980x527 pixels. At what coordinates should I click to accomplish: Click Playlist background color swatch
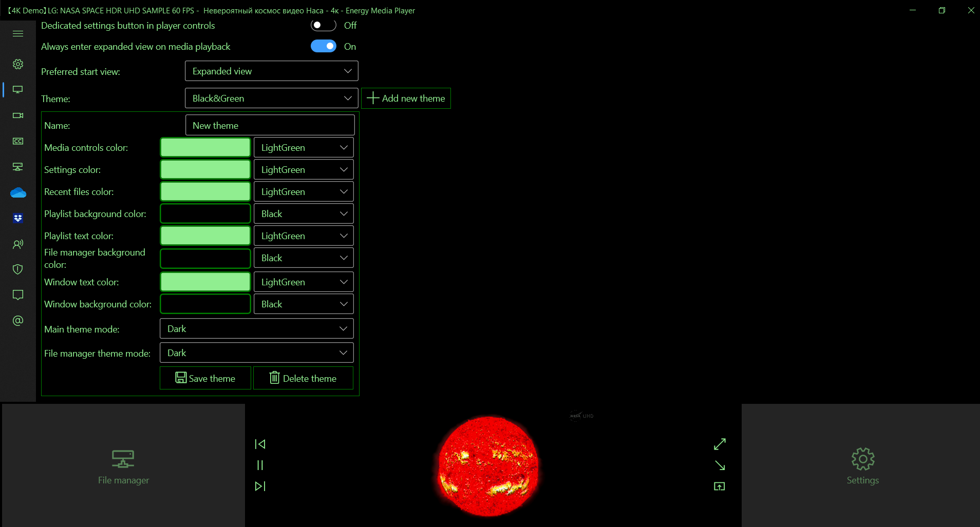[205, 213]
